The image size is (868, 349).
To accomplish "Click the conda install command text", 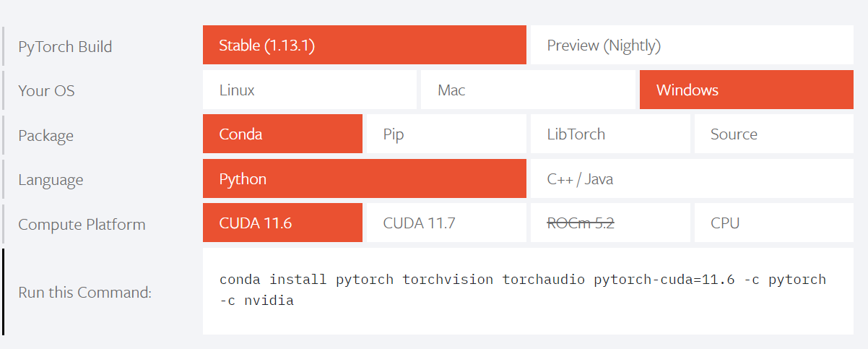I will 522,289.
